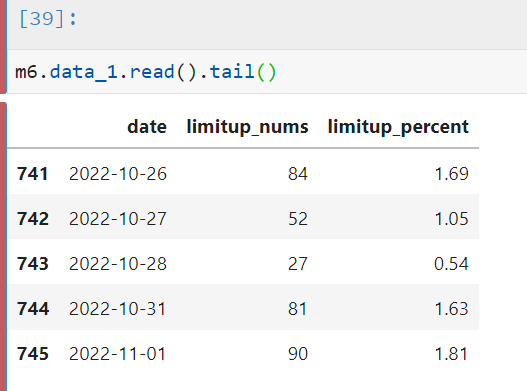Image resolution: width=527 pixels, height=391 pixels.
Task: Click the date cell 2022-11-01
Action: (x=118, y=354)
